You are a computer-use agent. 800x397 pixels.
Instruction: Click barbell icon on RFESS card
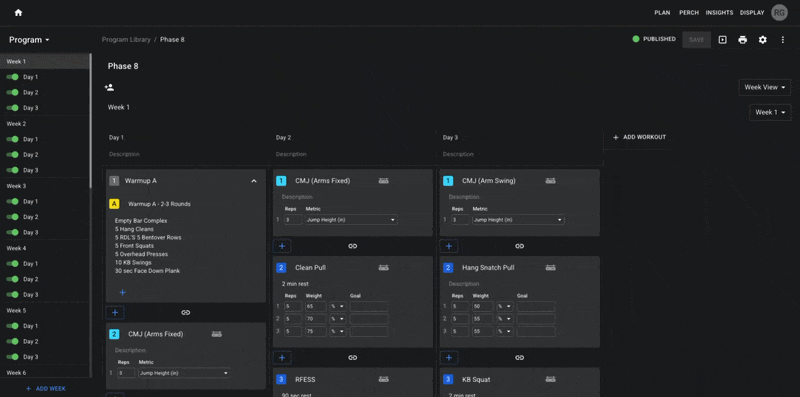click(383, 379)
